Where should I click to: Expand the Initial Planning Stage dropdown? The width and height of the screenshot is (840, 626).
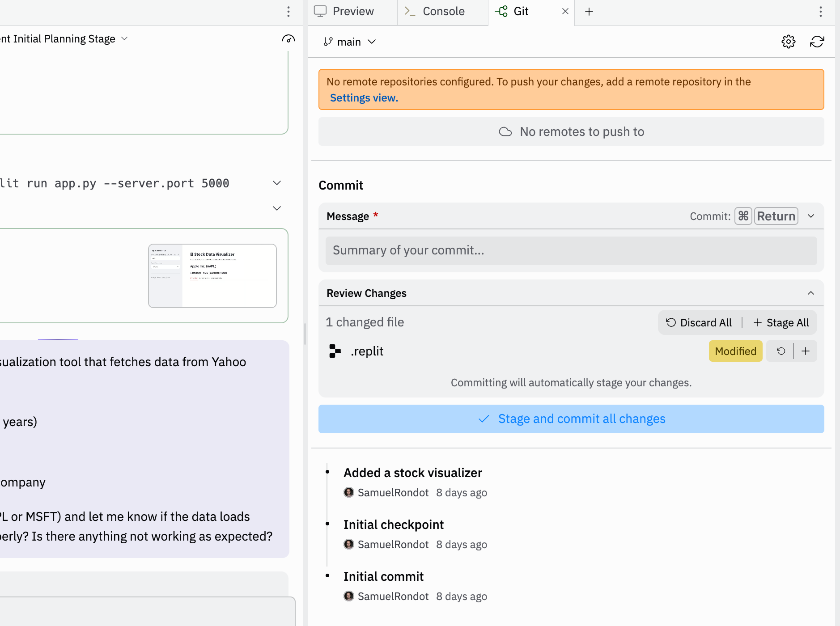click(x=124, y=39)
